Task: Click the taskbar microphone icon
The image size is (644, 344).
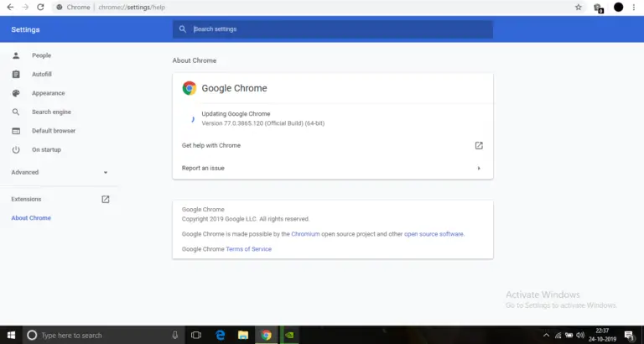Action: tap(175, 336)
